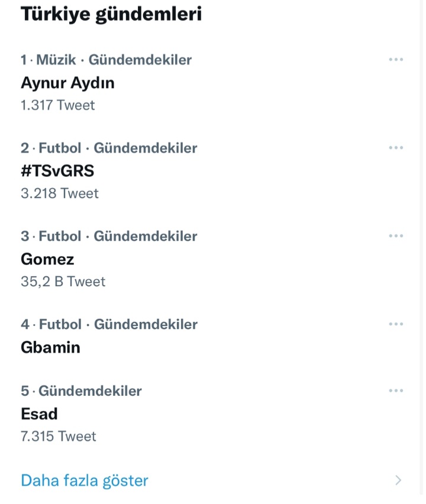Open more options for Esad trend
The image size is (426, 504).
[396, 390]
